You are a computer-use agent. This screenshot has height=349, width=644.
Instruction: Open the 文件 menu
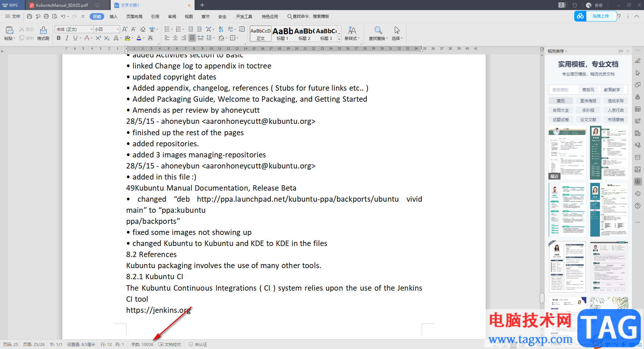click(x=13, y=16)
